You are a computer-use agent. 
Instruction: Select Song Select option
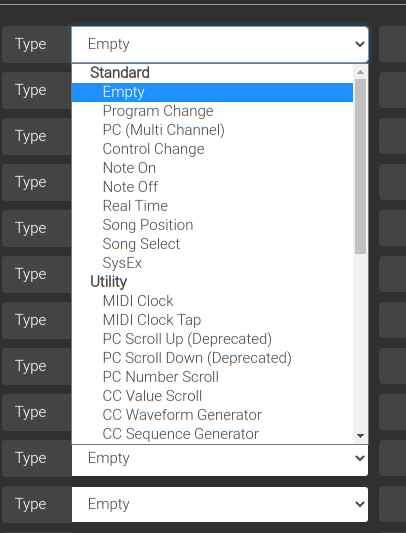pyautogui.click(x=212, y=244)
